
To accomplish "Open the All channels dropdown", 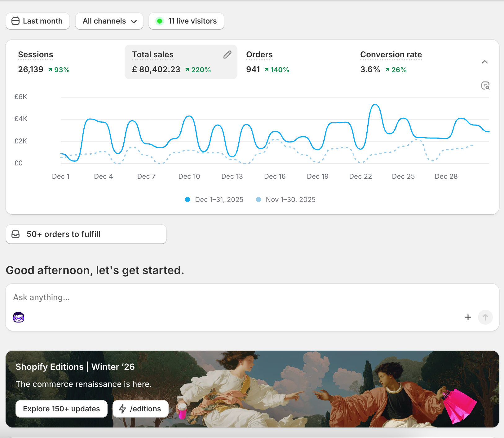I will point(109,21).
